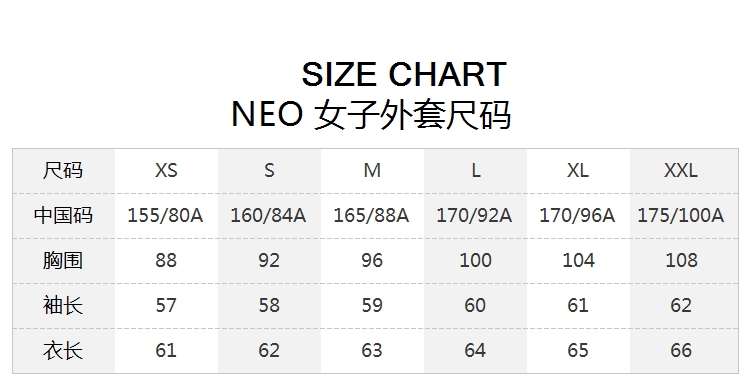Click the 衣长 row label
Viewport: 750px width, 385px height.
[x=63, y=351]
